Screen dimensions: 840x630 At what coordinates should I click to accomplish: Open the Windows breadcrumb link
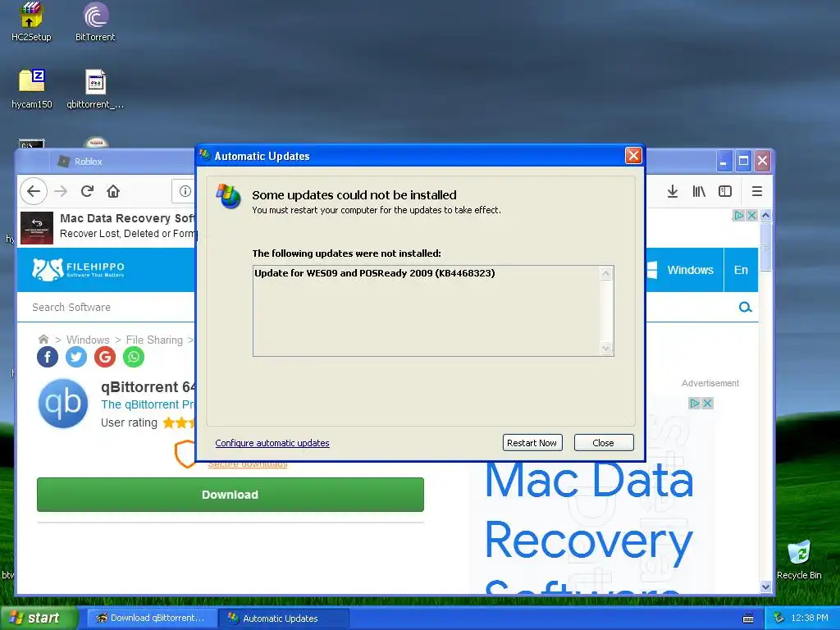(88, 340)
